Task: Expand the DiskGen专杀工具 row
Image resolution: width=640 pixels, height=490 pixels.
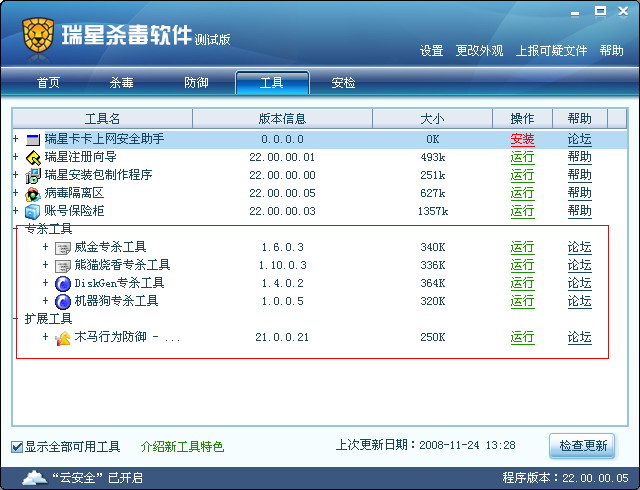Action: coord(45,283)
